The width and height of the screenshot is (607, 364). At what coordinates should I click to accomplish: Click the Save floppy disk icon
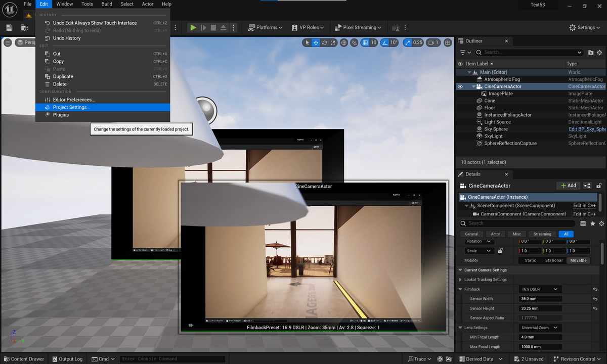click(9, 28)
